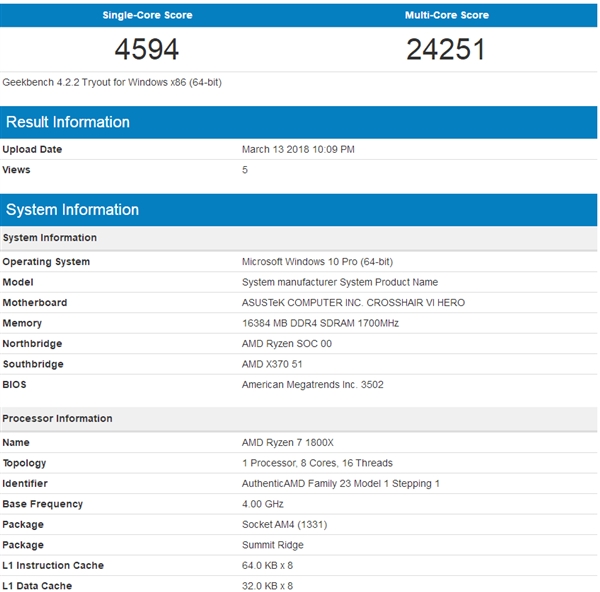Click the Package label beside Summit Ridge
This screenshot has height=592, width=600.
23,545
